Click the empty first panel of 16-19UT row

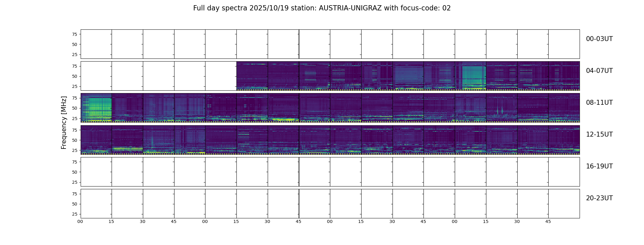point(96,172)
